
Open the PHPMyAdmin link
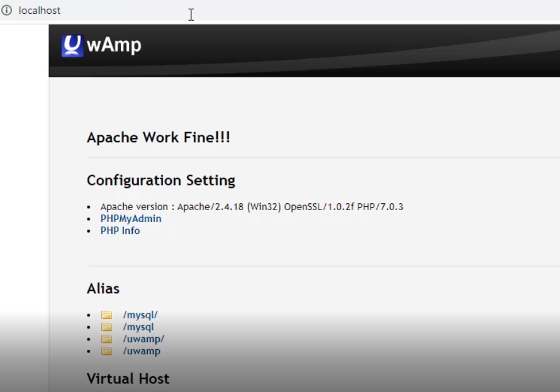click(131, 219)
